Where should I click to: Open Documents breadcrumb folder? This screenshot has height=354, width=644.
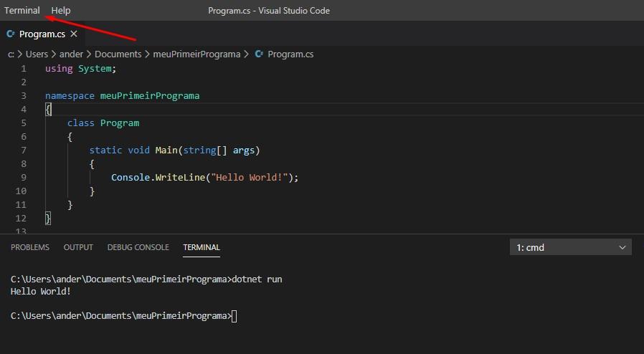pyautogui.click(x=118, y=54)
